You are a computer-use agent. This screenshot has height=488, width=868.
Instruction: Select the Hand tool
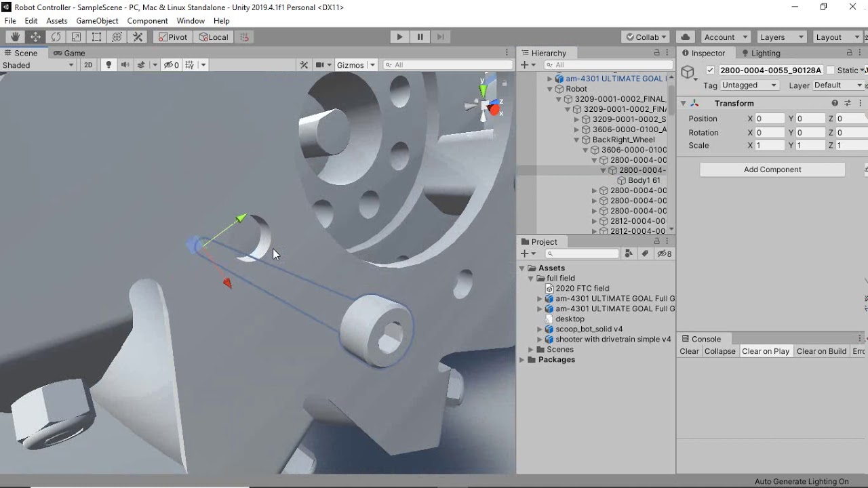[14, 37]
